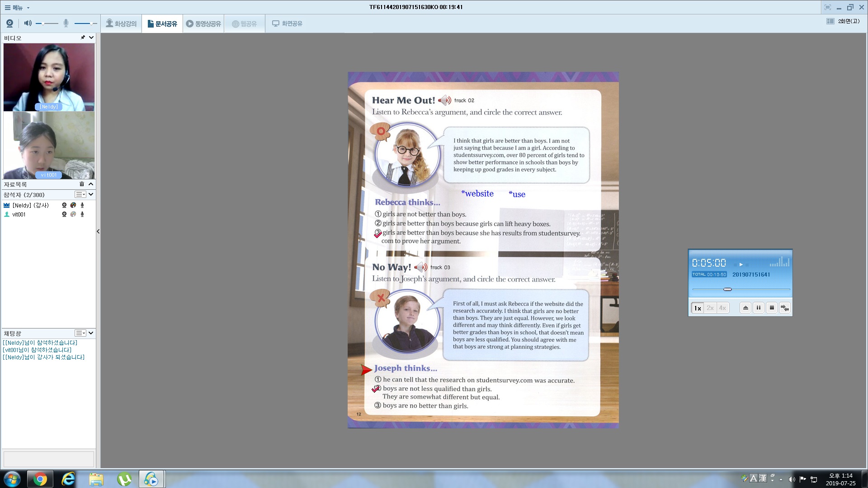
Task: Click the chat message input field
Action: (x=48, y=459)
